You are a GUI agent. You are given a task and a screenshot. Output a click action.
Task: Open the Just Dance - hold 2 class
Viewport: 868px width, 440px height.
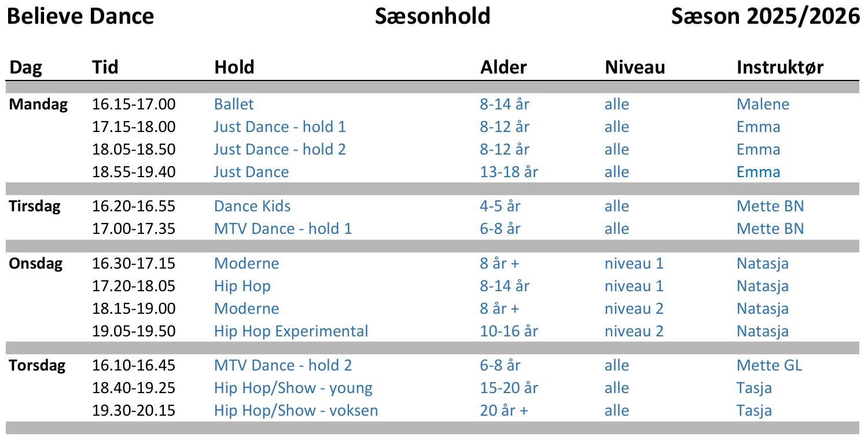(x=279, y=149)
